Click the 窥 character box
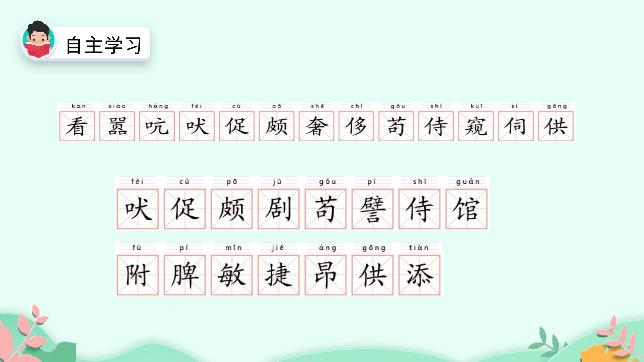Image resolution: width=644 pixels, height=362 pixels. coord(476,126)
